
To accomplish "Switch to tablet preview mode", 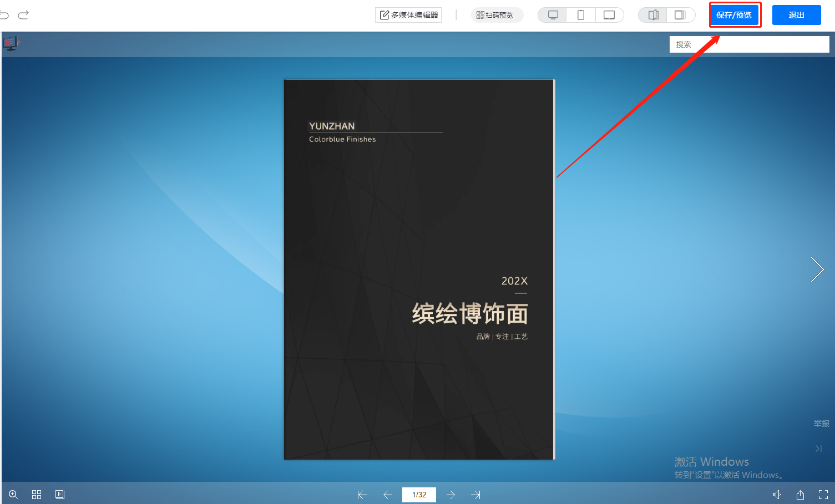I will click(609, 15).
